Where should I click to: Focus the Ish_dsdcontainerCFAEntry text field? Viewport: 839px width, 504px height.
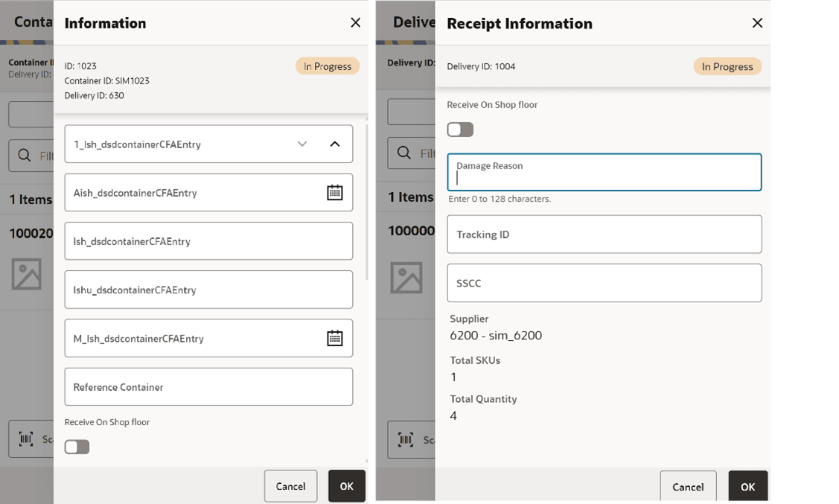pyautogui.click(x=208, y=241)
